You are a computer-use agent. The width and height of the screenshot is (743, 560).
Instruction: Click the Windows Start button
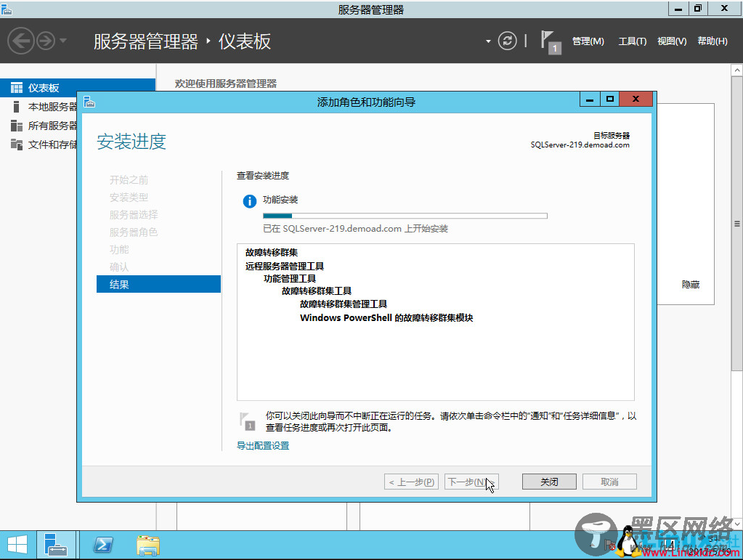(17, 545)
